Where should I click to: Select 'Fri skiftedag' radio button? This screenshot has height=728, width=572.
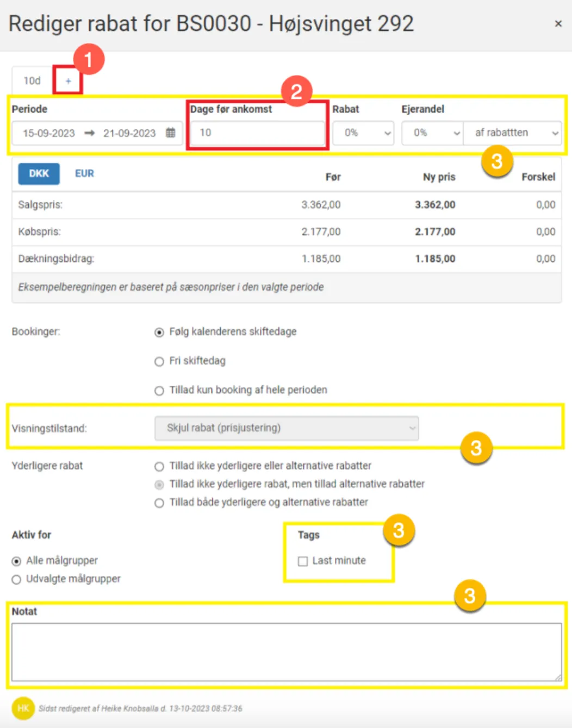159,361
